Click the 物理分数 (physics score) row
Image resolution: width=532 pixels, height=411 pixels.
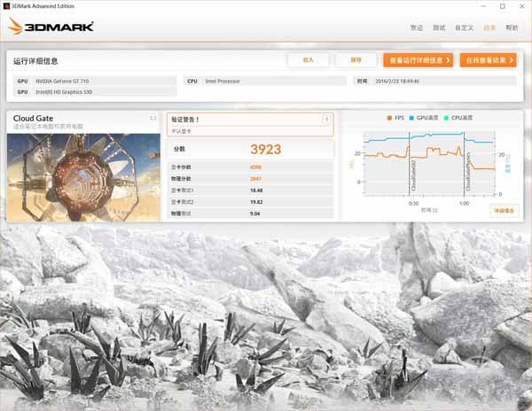tap(251, 179)
